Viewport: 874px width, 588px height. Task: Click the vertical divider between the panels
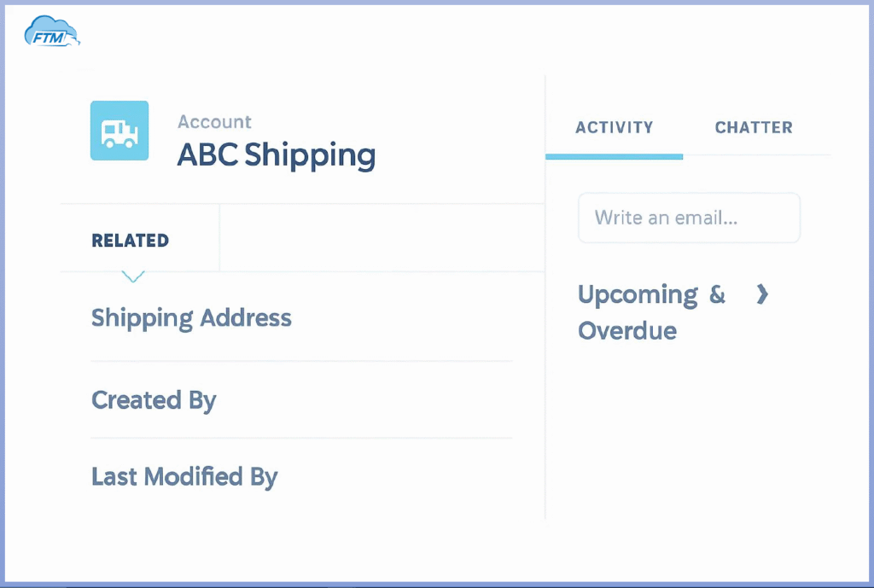click(x=545, y=341)
